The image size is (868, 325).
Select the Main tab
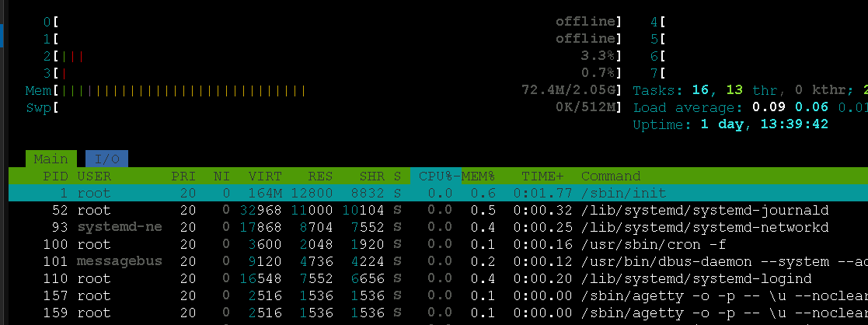click(51, 159)
